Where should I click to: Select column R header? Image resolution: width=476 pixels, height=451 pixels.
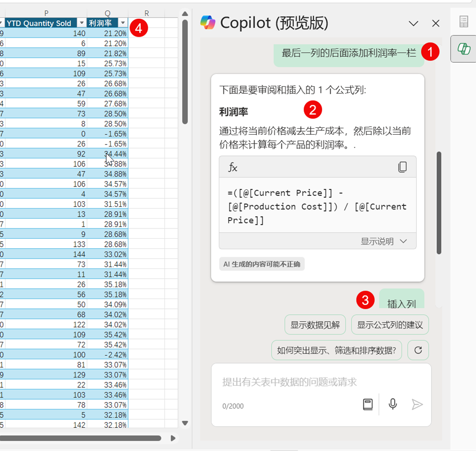pos(147,13)
